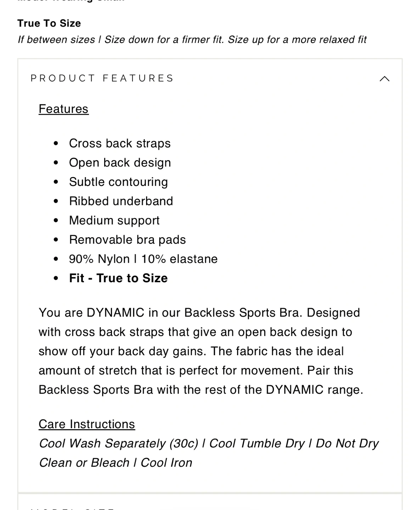Image resolution: width=420 pixels, height=510 pixels.
Task: Click the cut-off text at the top
Action: coord(71,1)
